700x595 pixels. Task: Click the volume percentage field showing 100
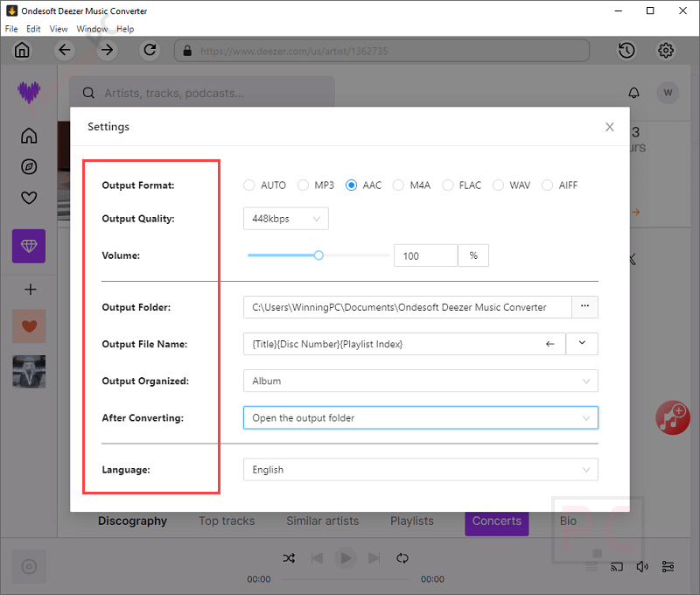coord(425,255)
